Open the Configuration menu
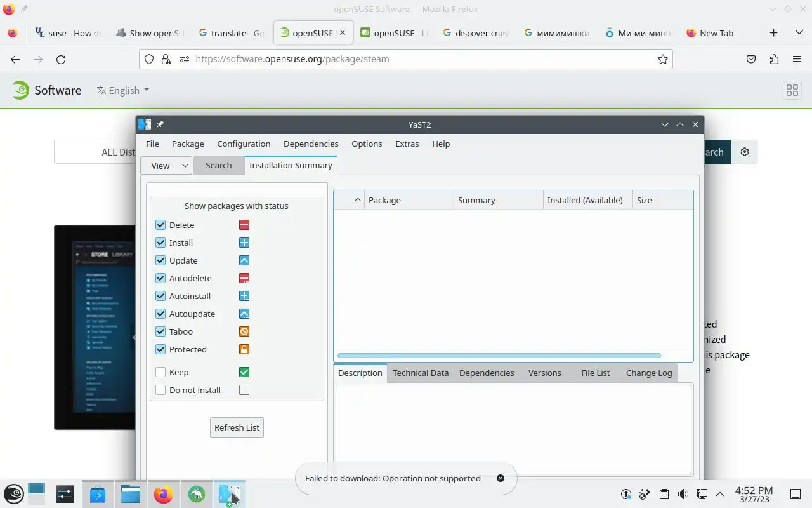Screen dimensions: 812x508 click(x=244, y=144)
